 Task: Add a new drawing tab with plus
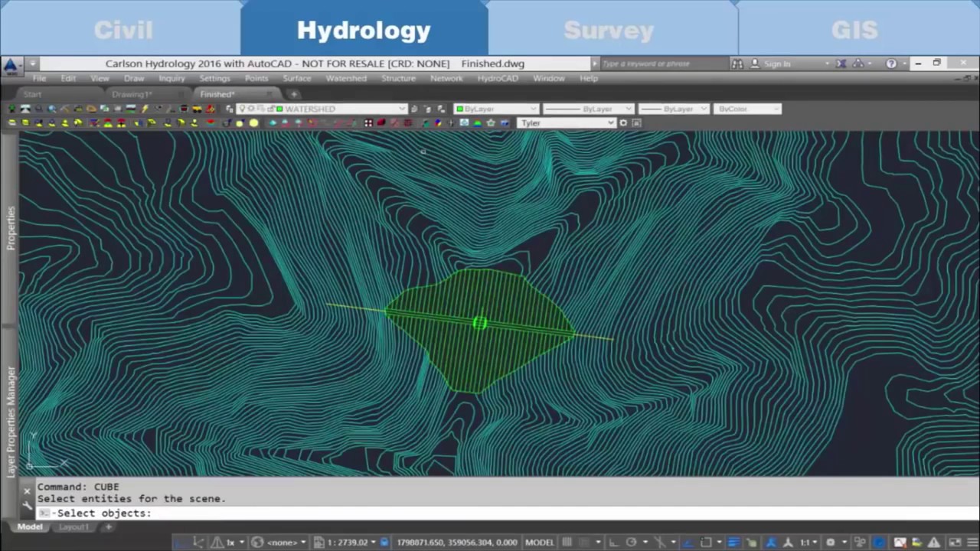(x=293, y=94)
